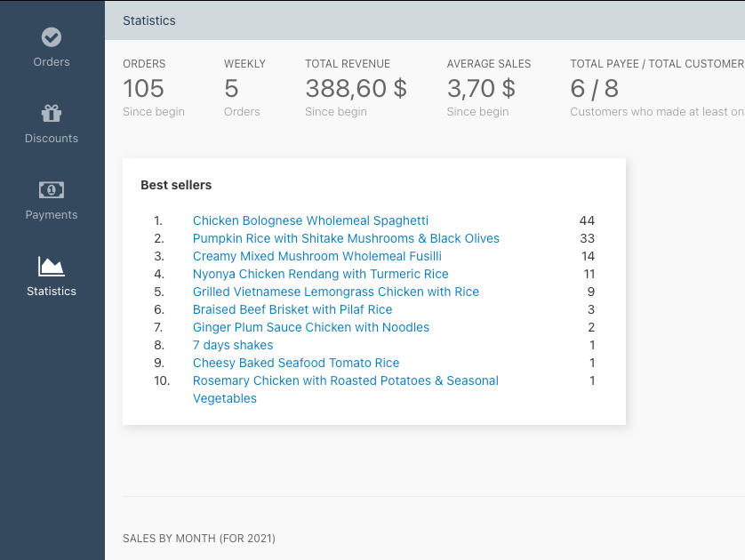Select the Statistics sidebar label
The height and width of the screenshot is (560, 745).
[52, 292]
